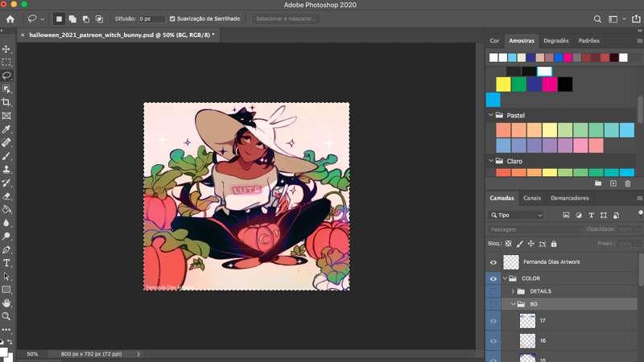The width and height of the screenshot is (644, 362).
Task: Expand the DETAILS layer group
Action: click(x=513, y=291)
